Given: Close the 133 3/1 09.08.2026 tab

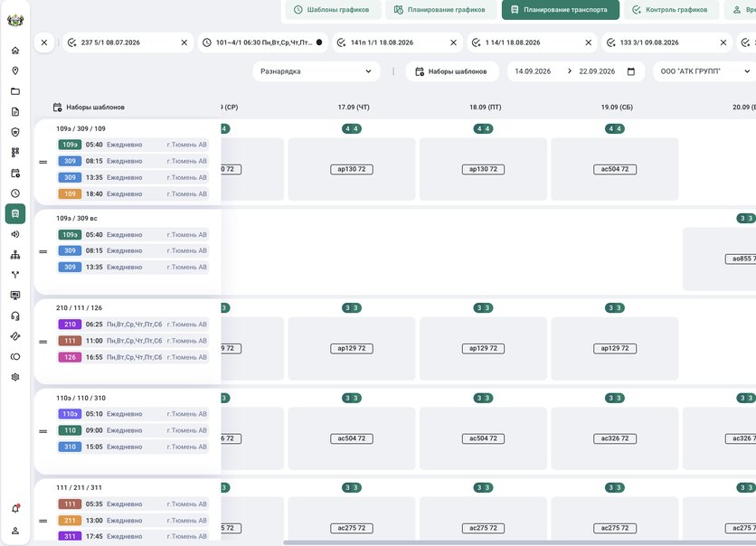Looking at the screenshot, I should click(723, 42).
